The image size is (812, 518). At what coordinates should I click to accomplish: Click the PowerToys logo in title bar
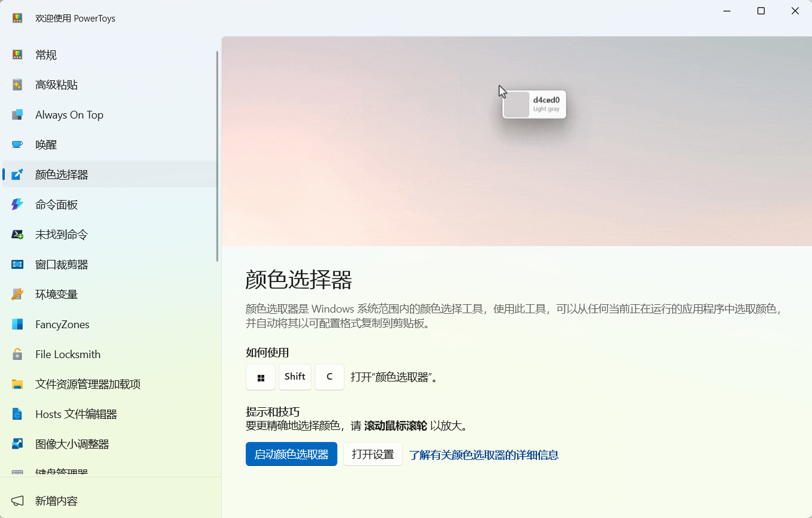pyautogui.click(x=17, y=19)
